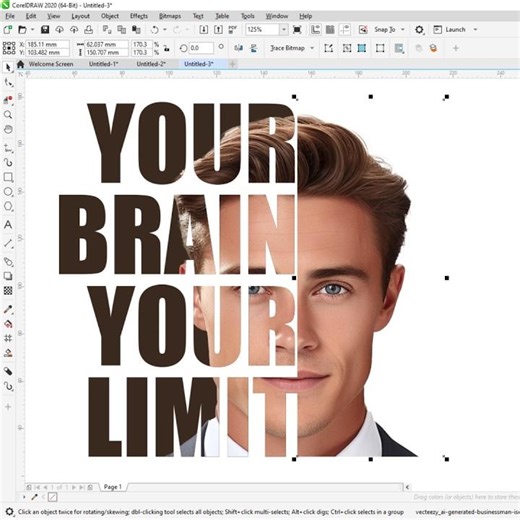Screen dimensions: 520x520
Task: Toggle Show Grid button
Action: (x=330, y=30)
